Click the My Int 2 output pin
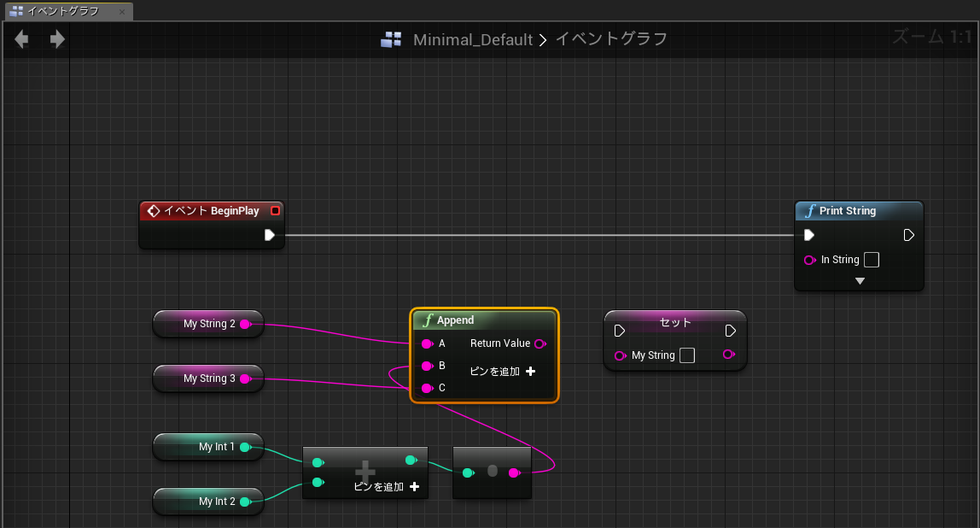This screenshot has width=980, height=528. point(246,502)
